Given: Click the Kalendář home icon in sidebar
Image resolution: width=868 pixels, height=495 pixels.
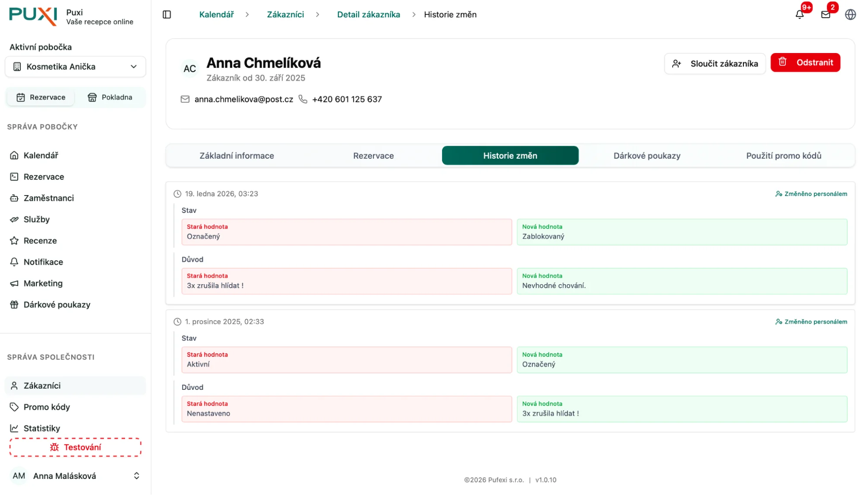Looking at the screenshot, I should (x=14, y=155).
